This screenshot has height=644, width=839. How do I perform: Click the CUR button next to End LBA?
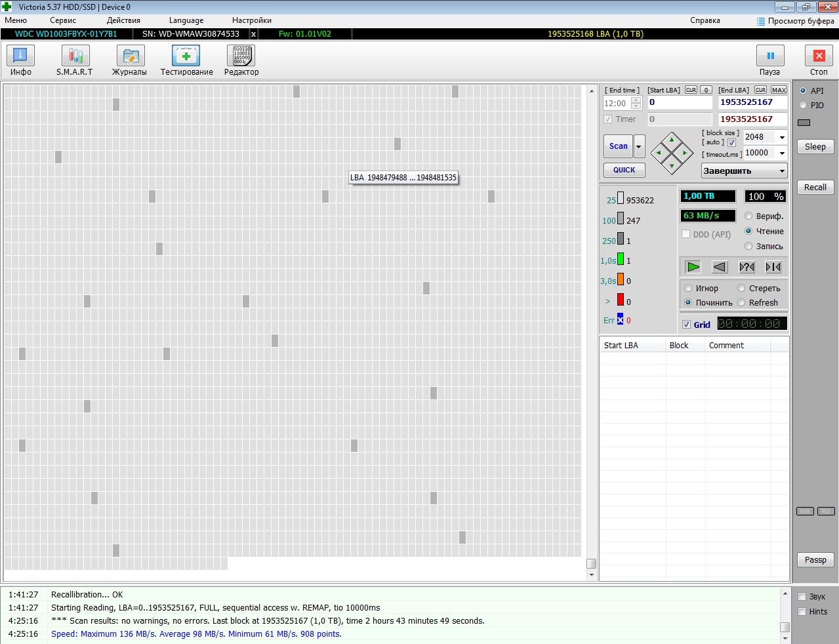coord(760,90)
